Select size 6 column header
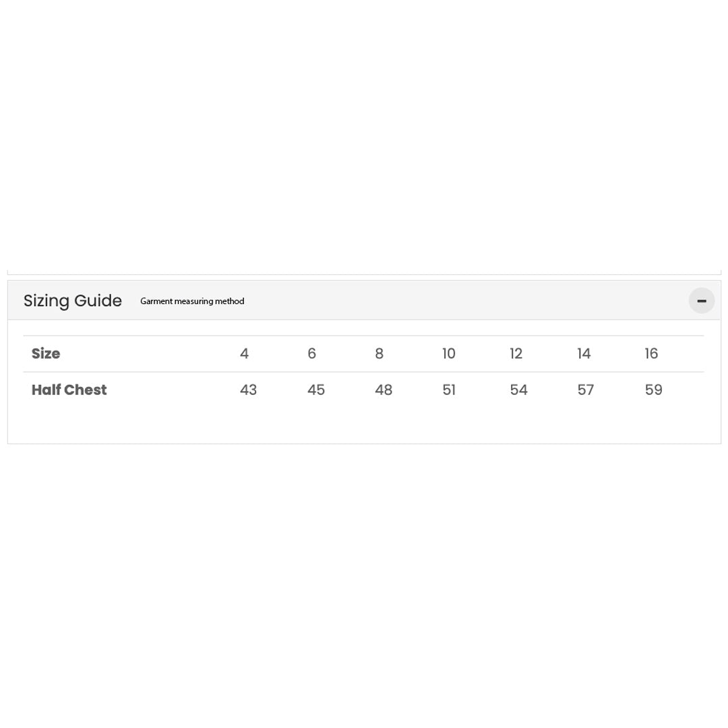This screenshot has height=728, width=728. pos(311,354)
